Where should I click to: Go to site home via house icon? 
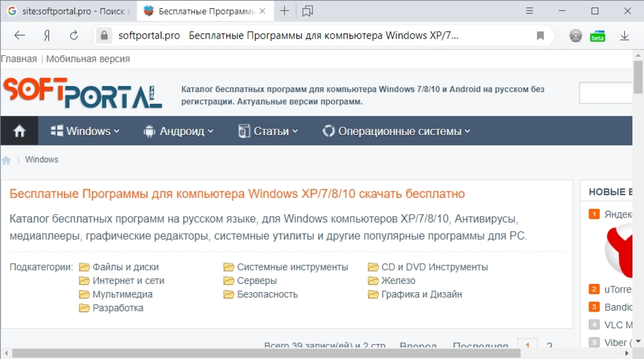pos(19,131)
